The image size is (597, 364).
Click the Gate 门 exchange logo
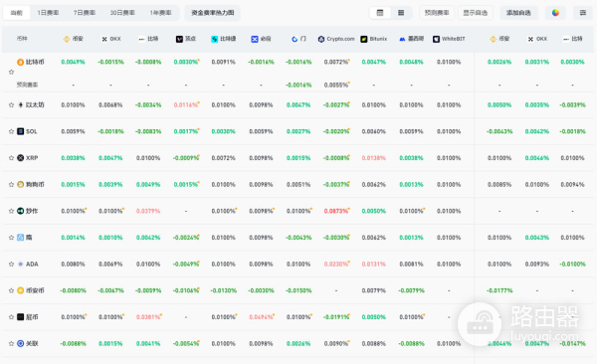pos(295,39)
